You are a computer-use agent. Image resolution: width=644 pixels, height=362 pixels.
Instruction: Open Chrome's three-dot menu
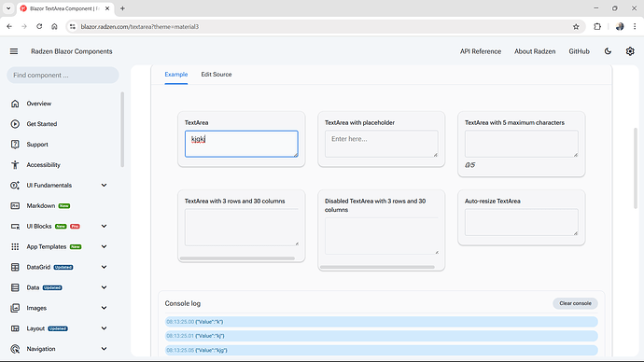(635, 27)
